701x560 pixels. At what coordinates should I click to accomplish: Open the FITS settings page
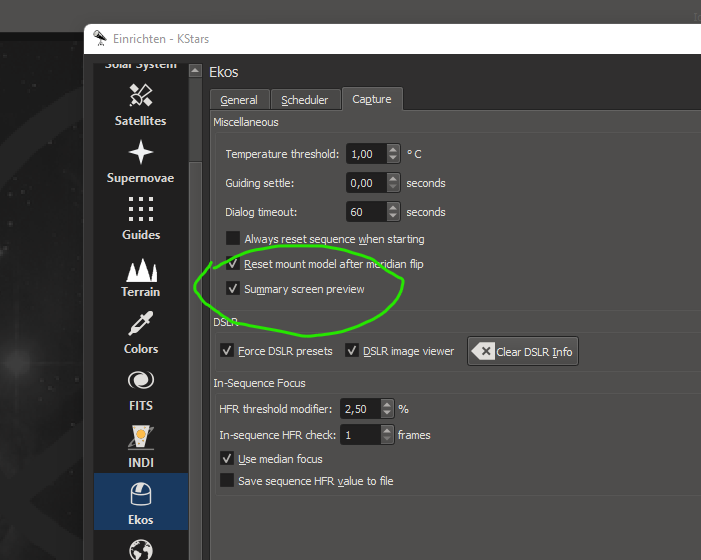tap(140, 391)
